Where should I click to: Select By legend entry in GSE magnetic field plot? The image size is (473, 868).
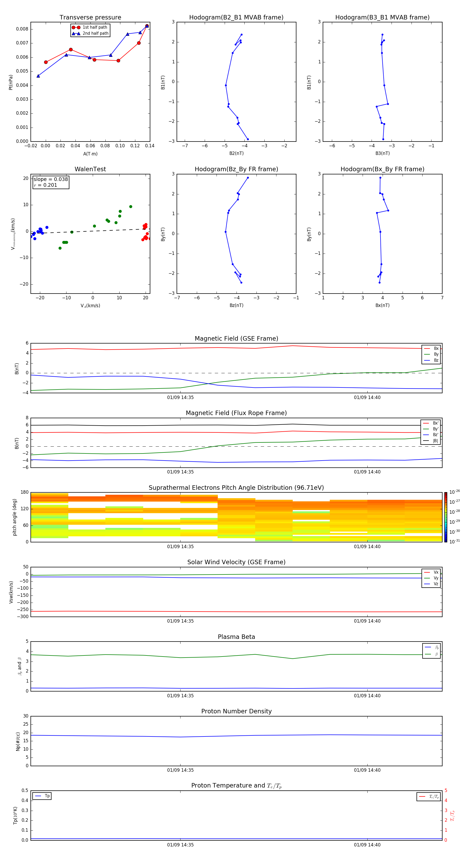tap(431, 354)
